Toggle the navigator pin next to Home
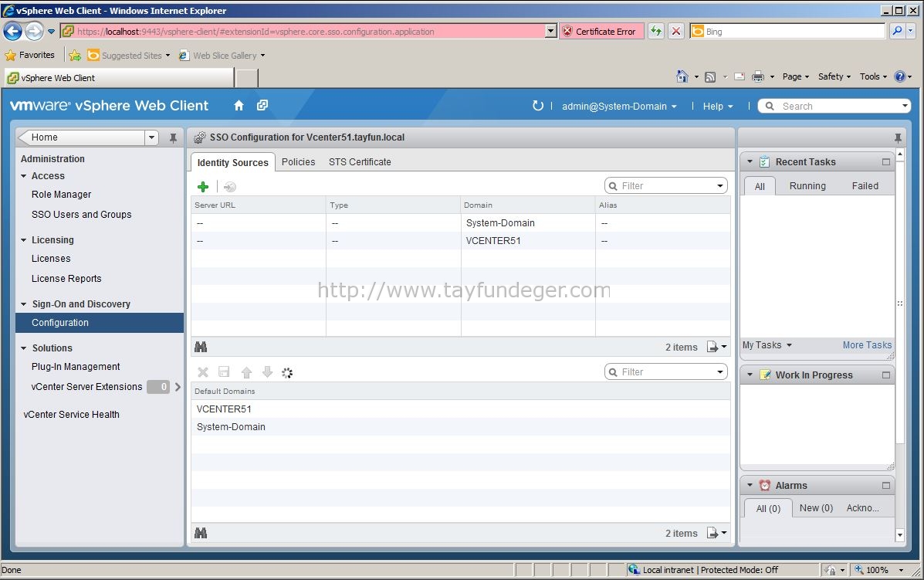 [173, 137]
